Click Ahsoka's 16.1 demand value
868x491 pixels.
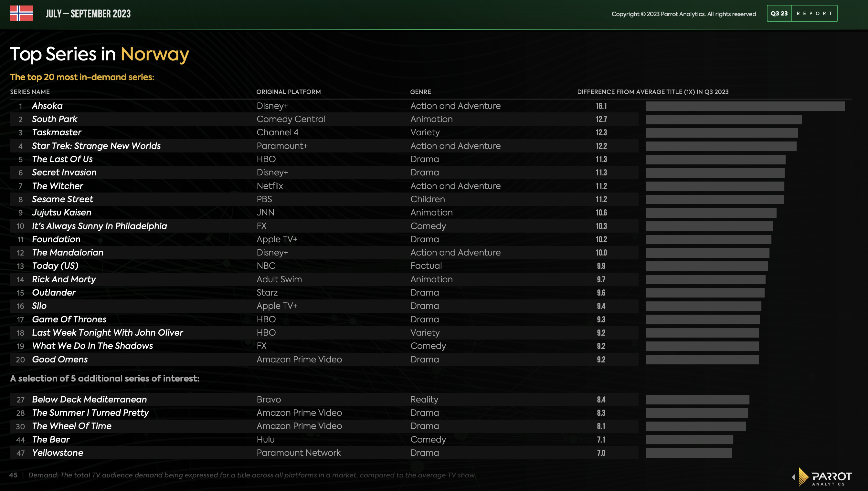click(x=601, y=106)
